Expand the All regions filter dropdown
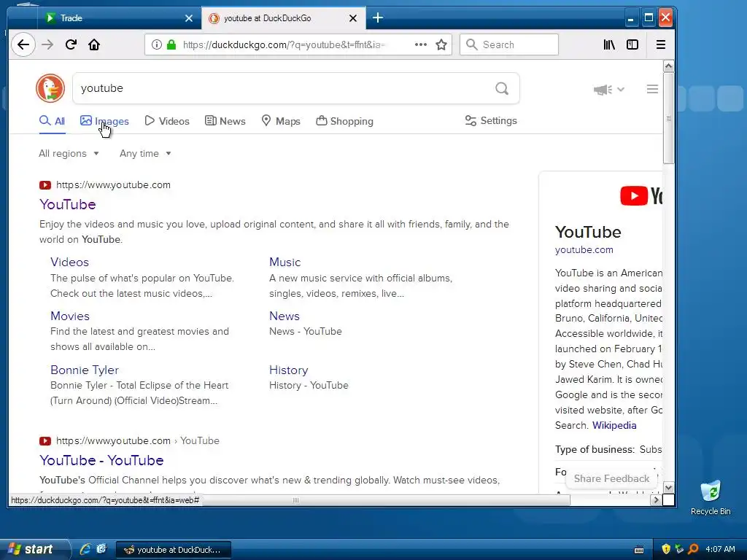 click(x=69, y=153)
